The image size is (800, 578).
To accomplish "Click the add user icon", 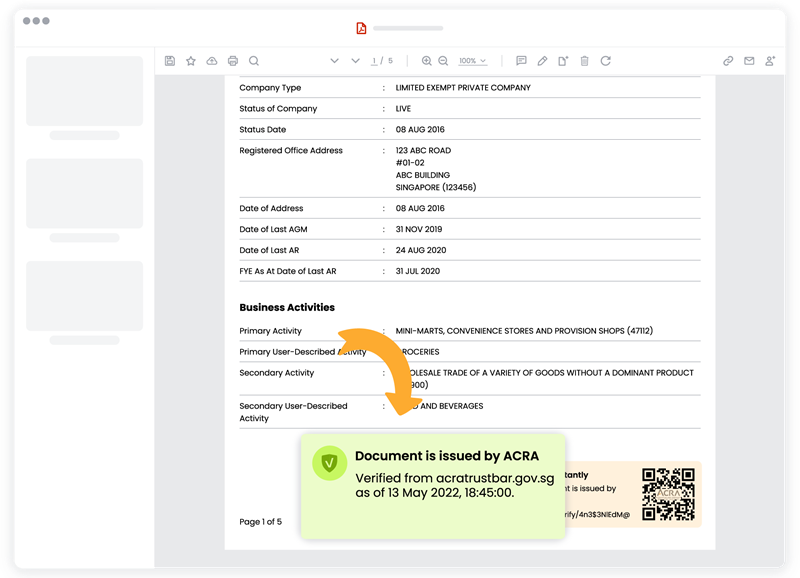I will coord(770,61).
